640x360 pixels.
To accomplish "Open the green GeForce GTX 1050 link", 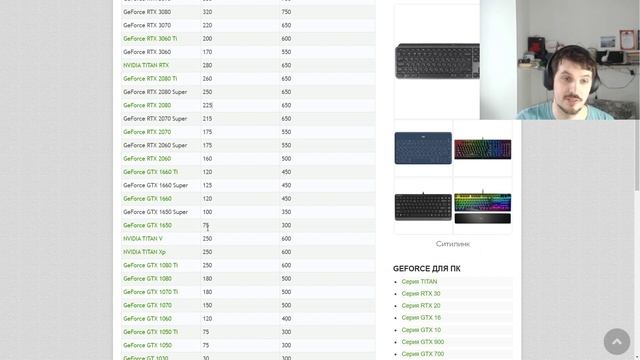I will (147, 345).
